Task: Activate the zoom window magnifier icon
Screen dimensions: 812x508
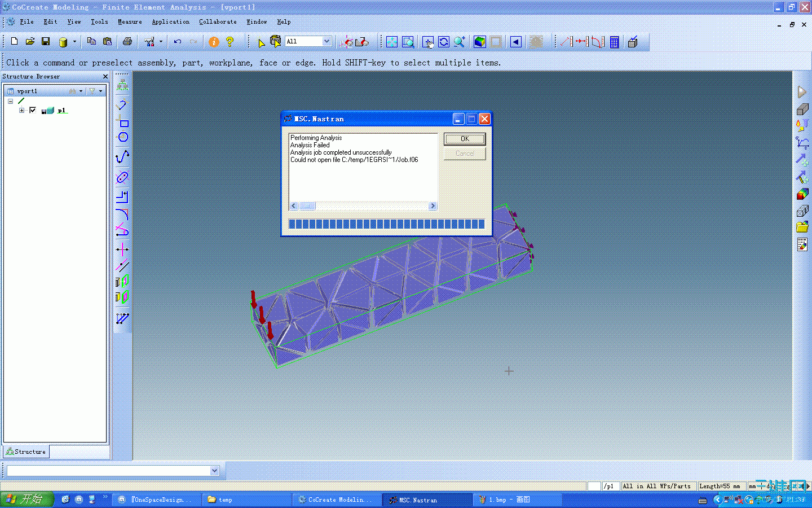Action: pos(408,42)
